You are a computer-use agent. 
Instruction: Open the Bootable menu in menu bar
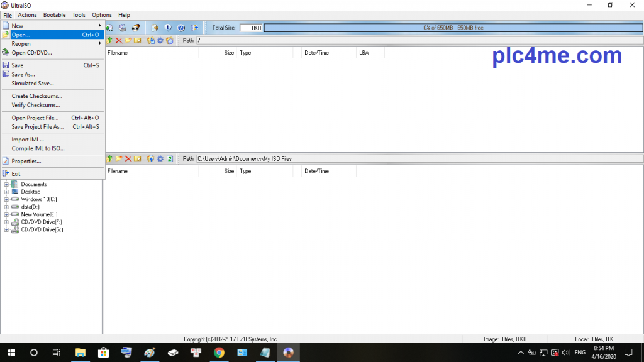coord(54,15)
